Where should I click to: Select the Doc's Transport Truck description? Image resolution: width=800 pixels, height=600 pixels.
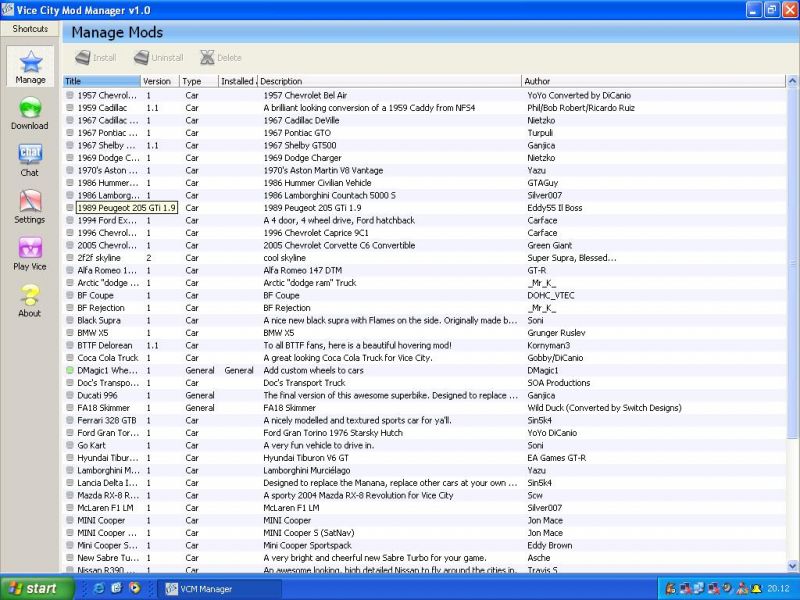click(304, 383)
